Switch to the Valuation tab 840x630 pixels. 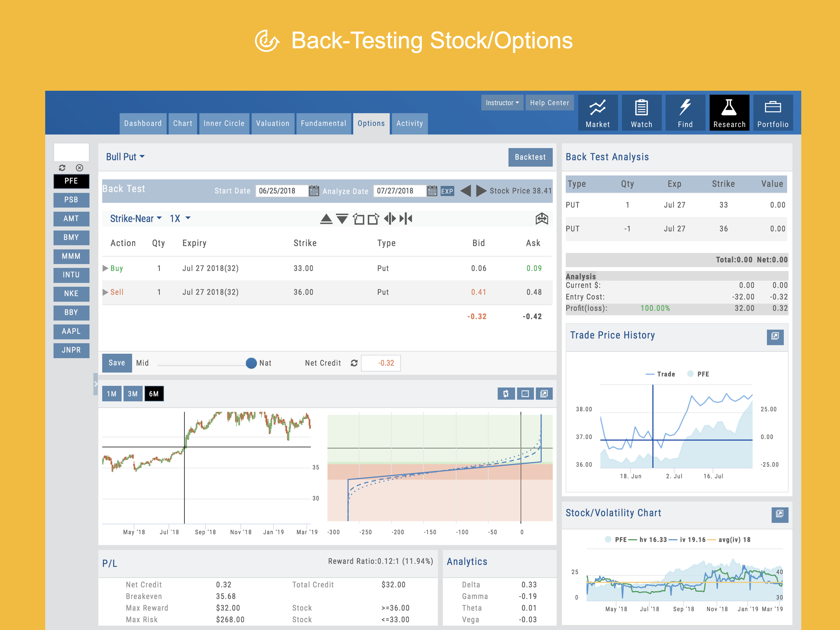coord(272,123)
